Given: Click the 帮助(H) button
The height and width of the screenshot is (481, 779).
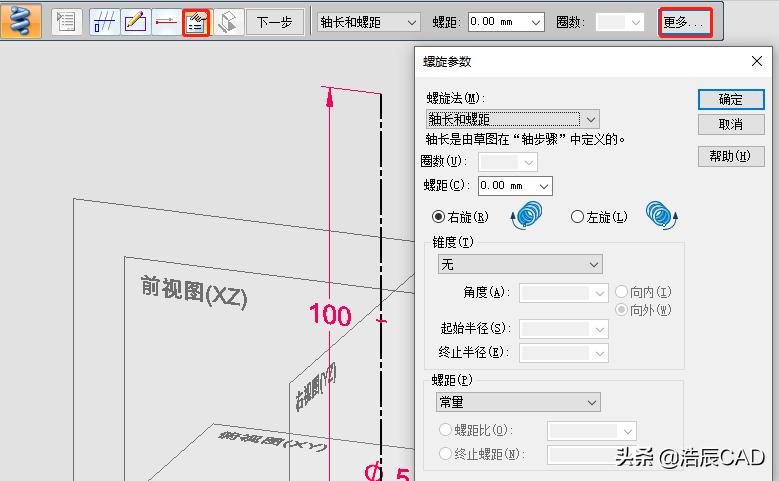Looking at the screenshot, I should pyautogui.click(x=731, y=156).
